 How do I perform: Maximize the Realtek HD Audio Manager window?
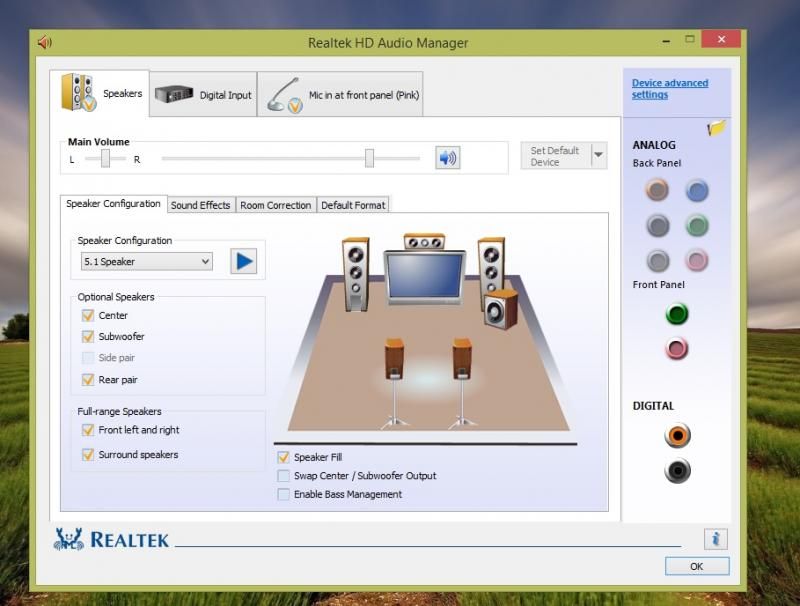coord(690,39)
